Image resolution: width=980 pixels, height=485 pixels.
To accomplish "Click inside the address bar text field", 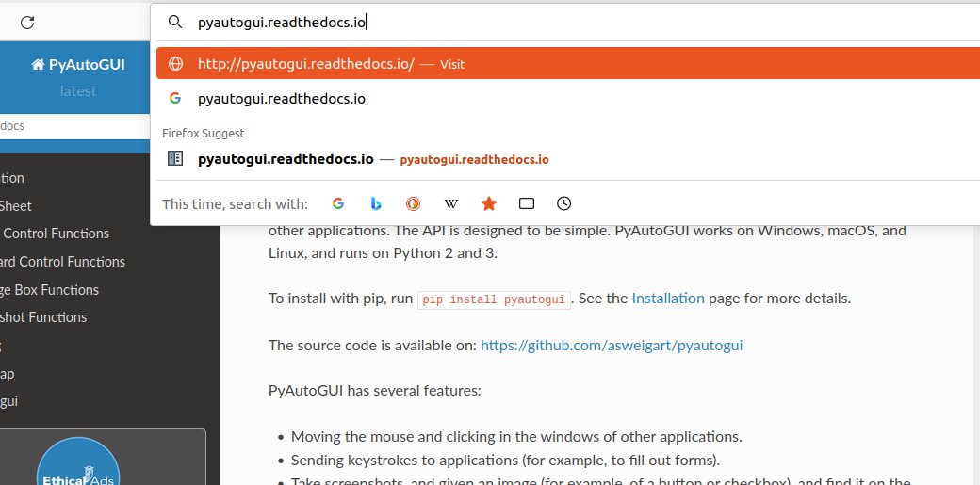I will 587,23.
